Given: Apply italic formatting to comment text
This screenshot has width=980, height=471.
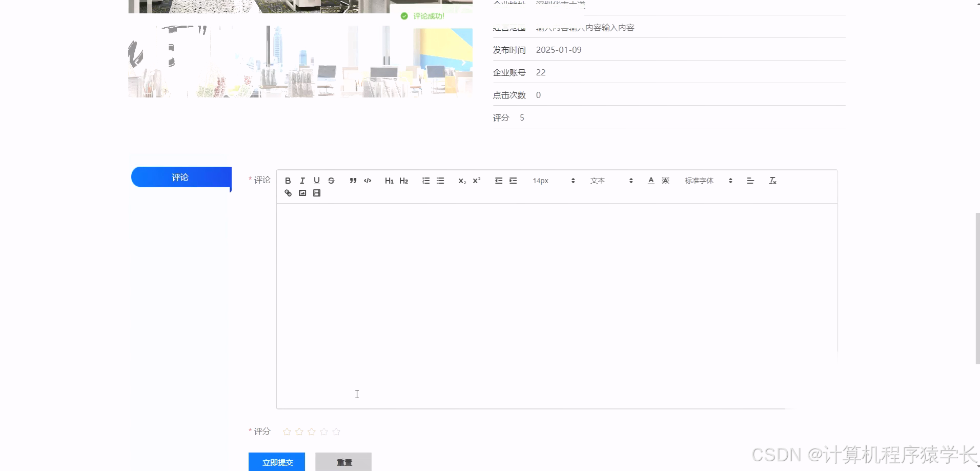Looking at the screenshot, I should coord(302,181).
